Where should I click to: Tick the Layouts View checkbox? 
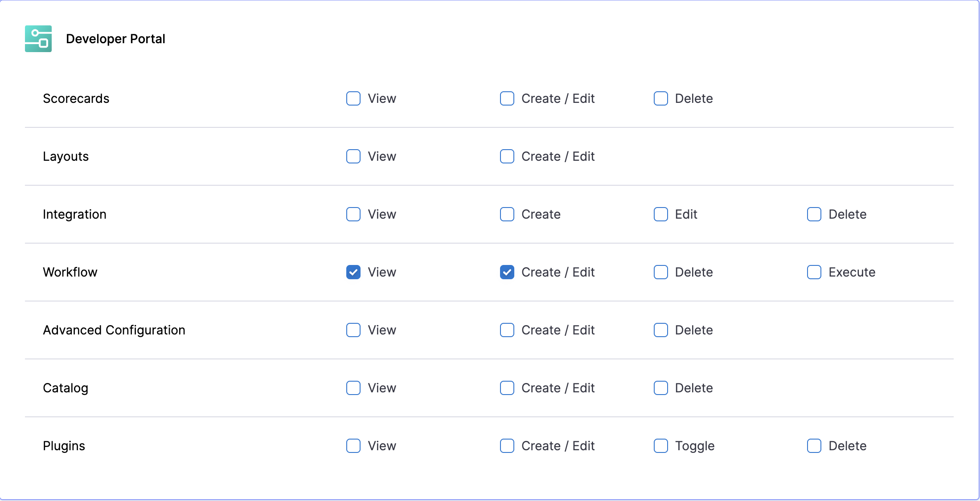pos(353,156)
